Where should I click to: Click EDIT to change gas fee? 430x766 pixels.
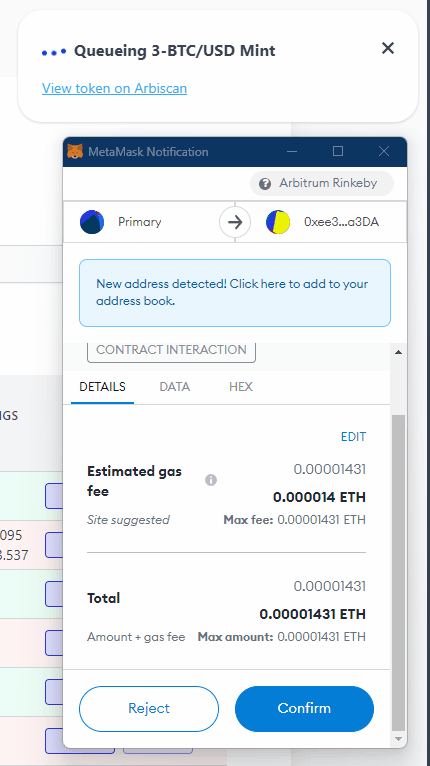pyautogui.click(x=353, y=437)
